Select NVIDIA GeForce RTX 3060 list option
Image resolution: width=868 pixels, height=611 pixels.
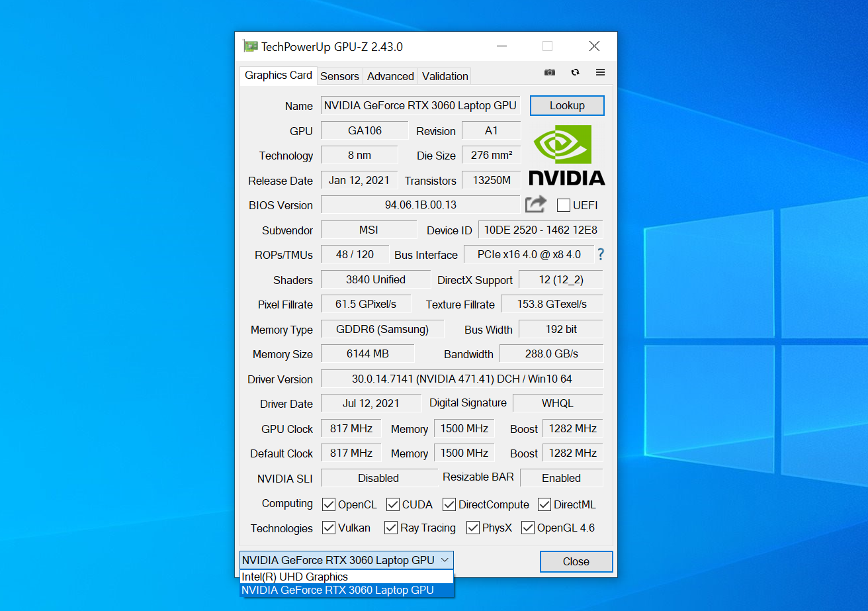[347, 590]
